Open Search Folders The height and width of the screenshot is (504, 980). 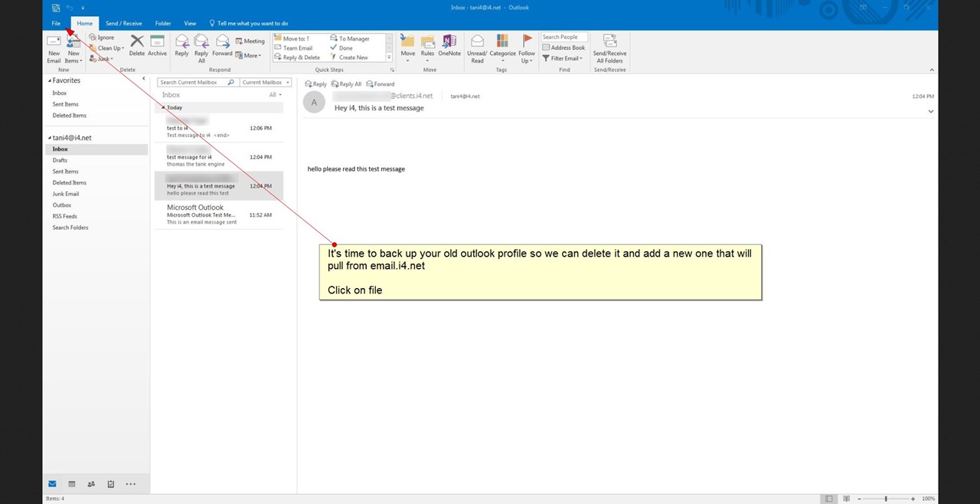[x=70, y=227]
